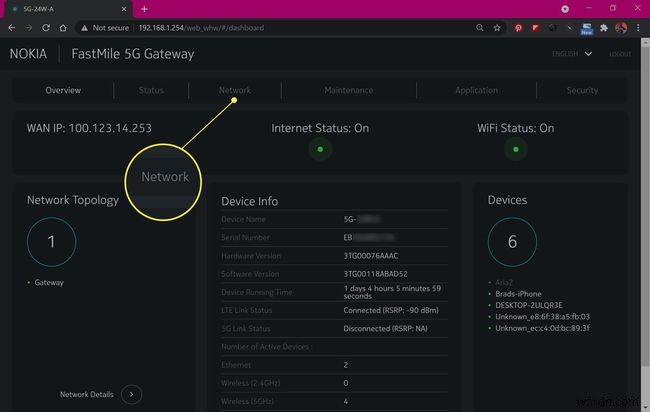Viewport: 650px width, 412px height.
Task: Select the 5G-24W-A browser tab
Action: coord(68,9)
